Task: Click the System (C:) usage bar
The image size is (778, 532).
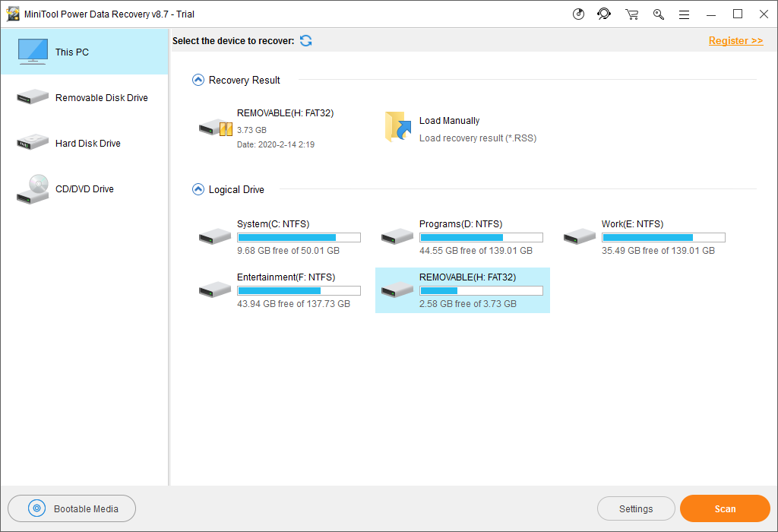Action: [x=299, y=237]
